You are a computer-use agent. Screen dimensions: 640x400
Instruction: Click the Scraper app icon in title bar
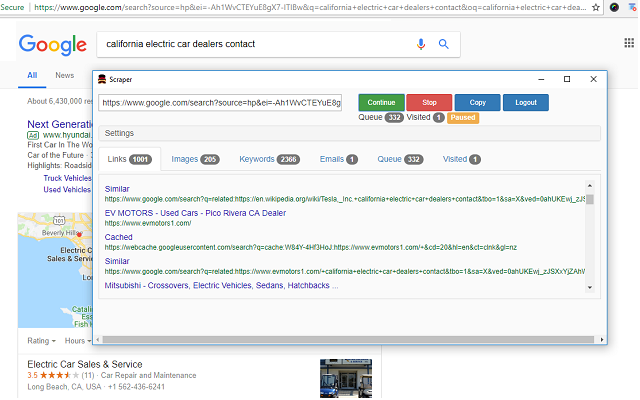102,79
